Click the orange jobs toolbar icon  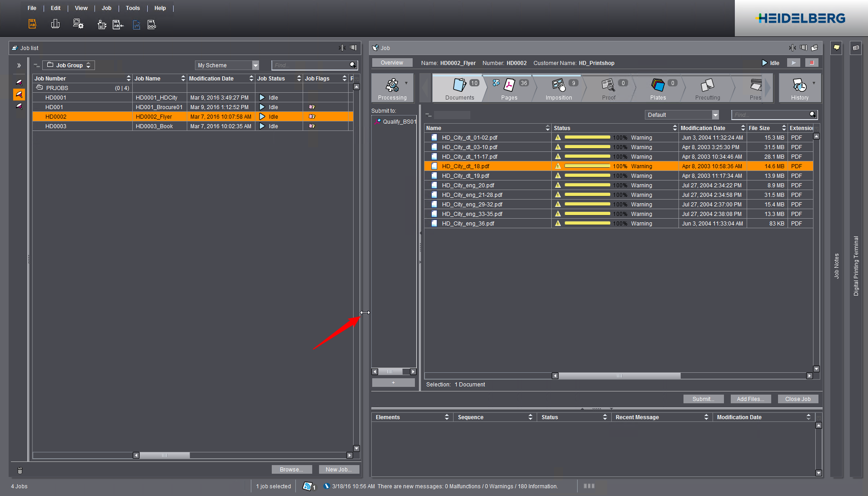pyautogui.click(x=33, y=25)
